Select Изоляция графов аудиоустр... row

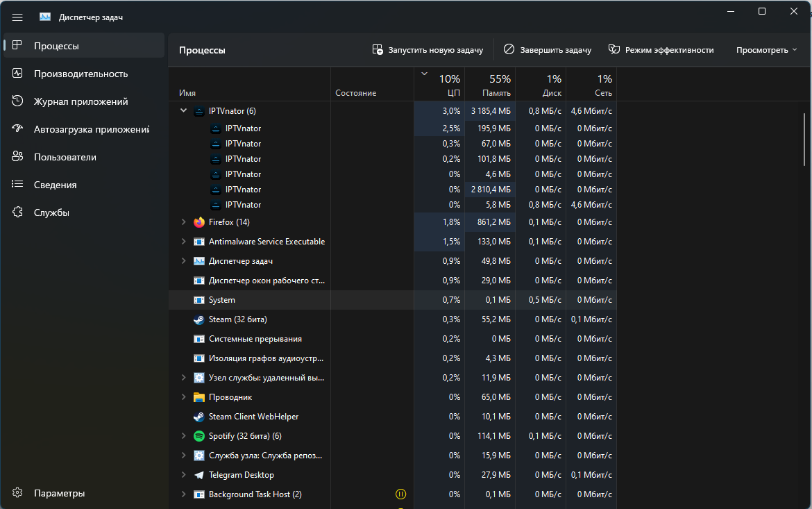tap(393, 358)
